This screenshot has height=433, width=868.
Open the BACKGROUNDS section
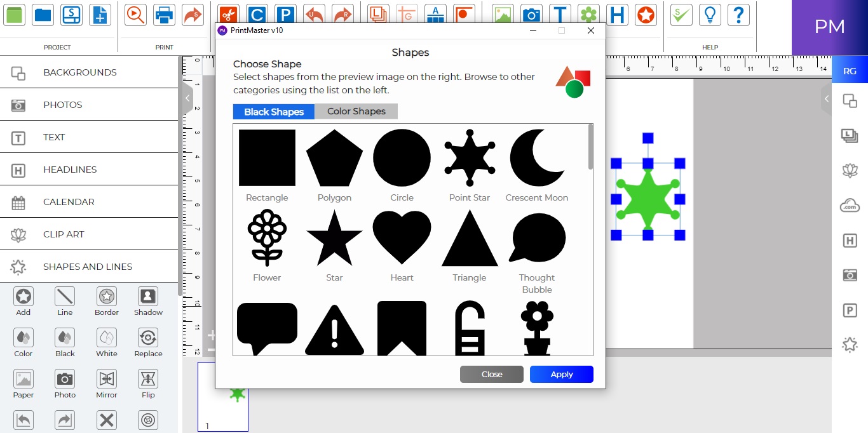89,72
